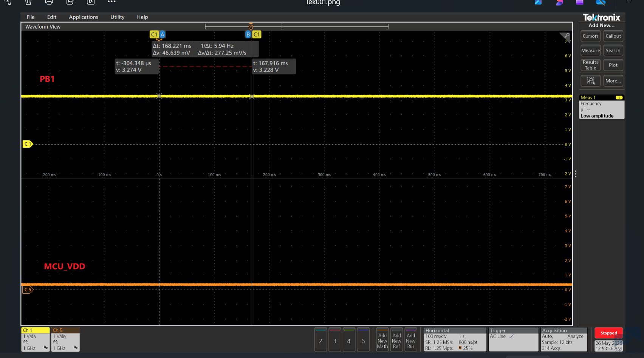This screenshot has width=644, height=358.
Task: Click the cursor delta readout box
Action: point(205,49)
